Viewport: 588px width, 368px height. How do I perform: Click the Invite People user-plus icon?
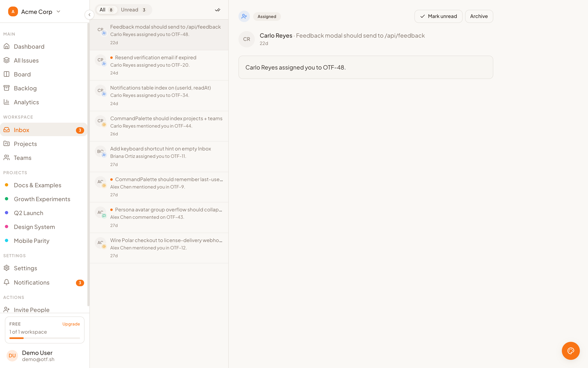coord(7,310)
